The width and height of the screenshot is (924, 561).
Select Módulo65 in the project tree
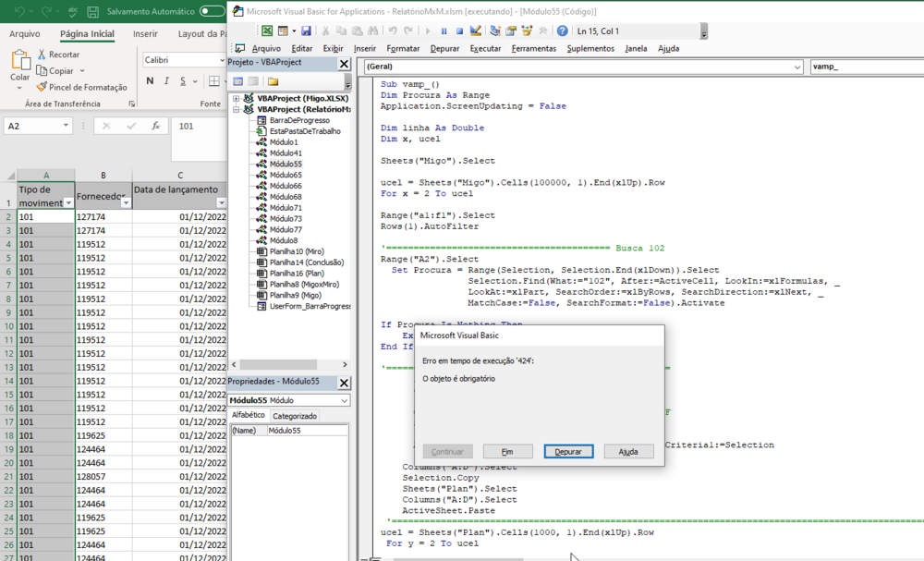pyautogui.click(x=285, y=175)
